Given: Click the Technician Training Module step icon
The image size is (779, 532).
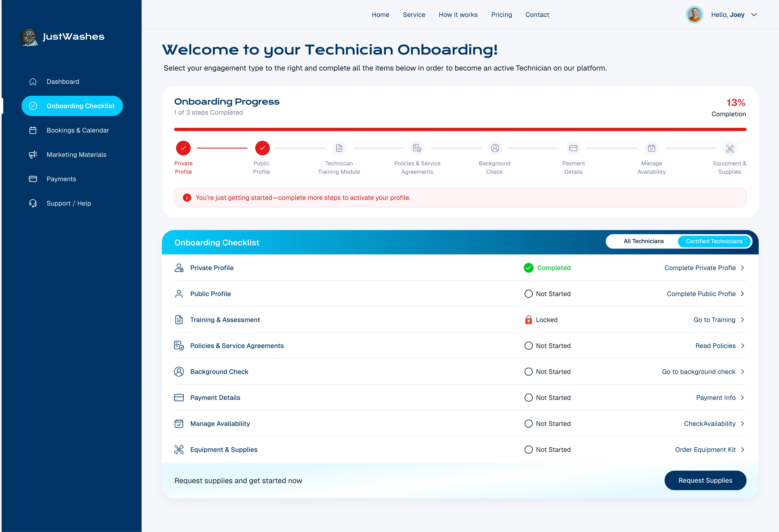Looking at the screenshot, I should point(339,148).
